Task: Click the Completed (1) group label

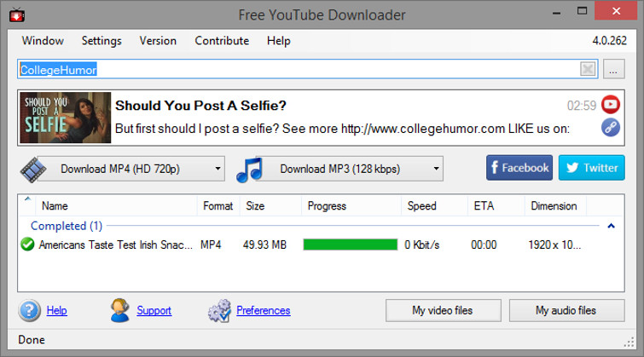Action: pos(67,226)
